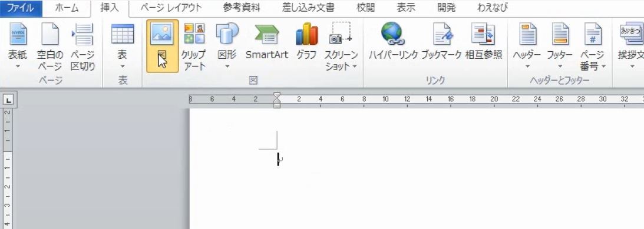
Task: Click the ページ番号 page number icon
Action: coord(593,34)
